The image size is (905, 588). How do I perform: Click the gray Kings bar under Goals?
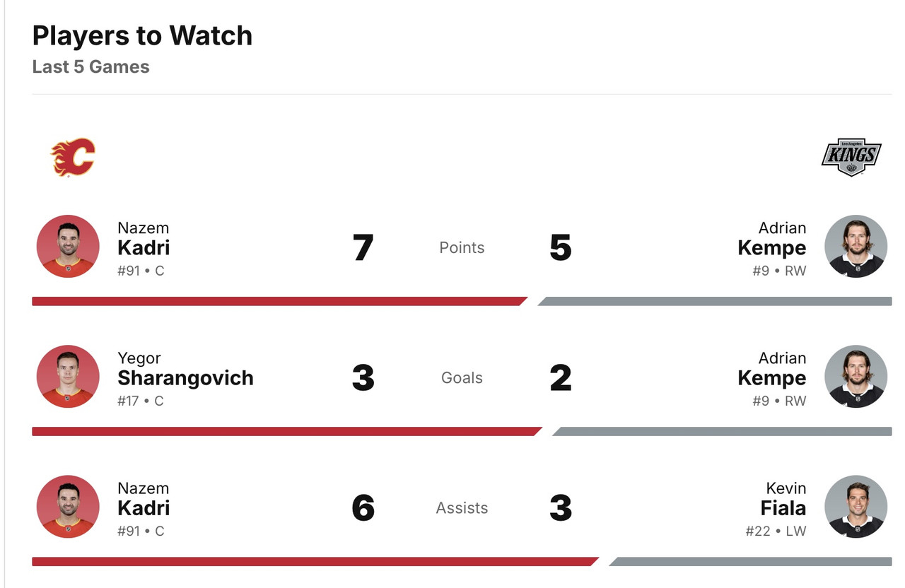pyautogui.click(x=721, y=431)
